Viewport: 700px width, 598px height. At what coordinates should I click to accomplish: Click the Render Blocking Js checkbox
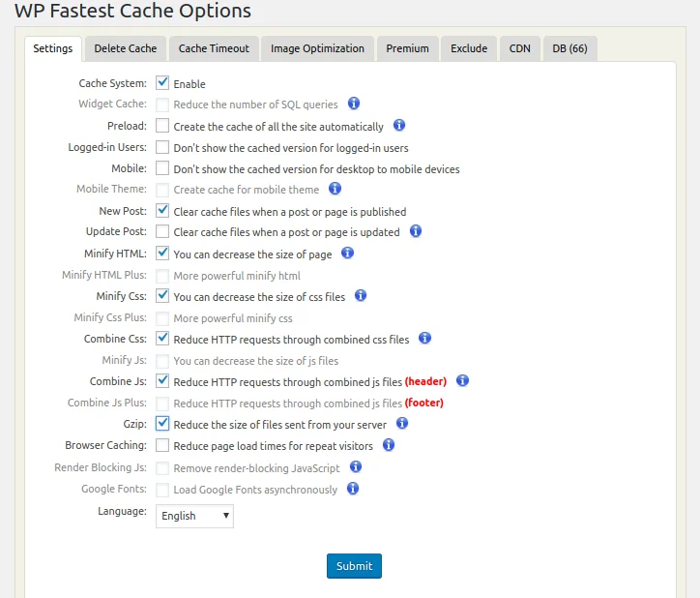(x=162, y=468)
